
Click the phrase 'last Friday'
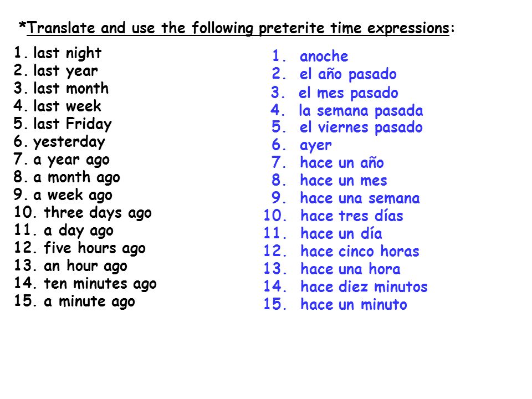click(73, 124)
